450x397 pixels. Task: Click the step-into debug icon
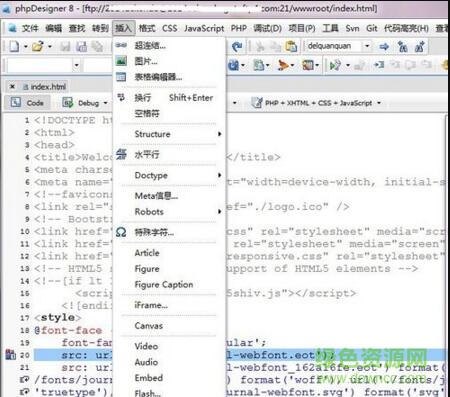click(x=379, y=65)
